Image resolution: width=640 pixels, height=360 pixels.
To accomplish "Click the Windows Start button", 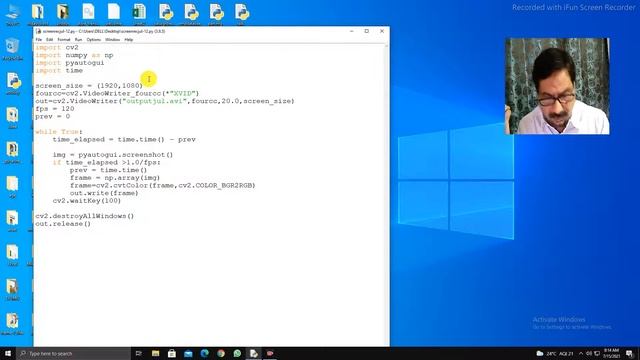I will pyautogui.click(x=8, y=353).
